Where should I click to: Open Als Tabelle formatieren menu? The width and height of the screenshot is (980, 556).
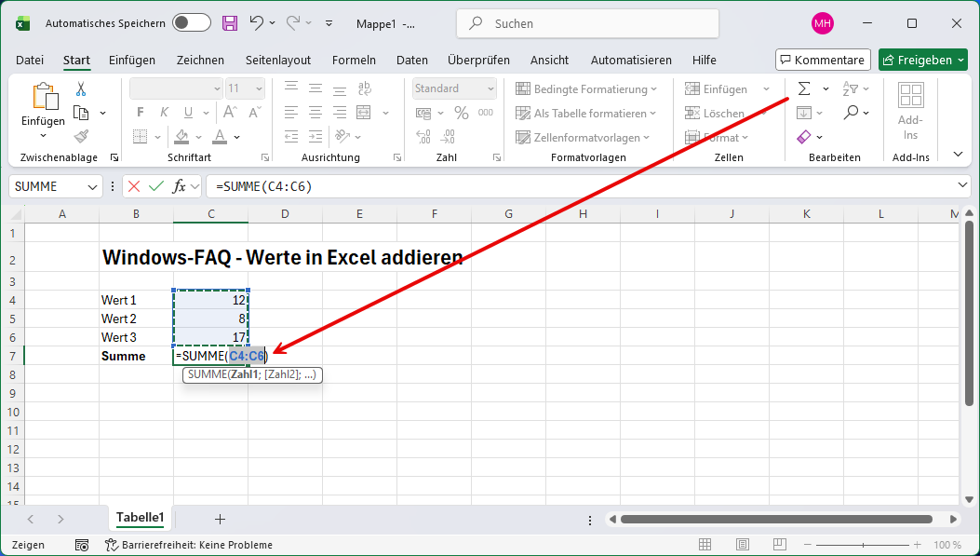coord(585,114)
